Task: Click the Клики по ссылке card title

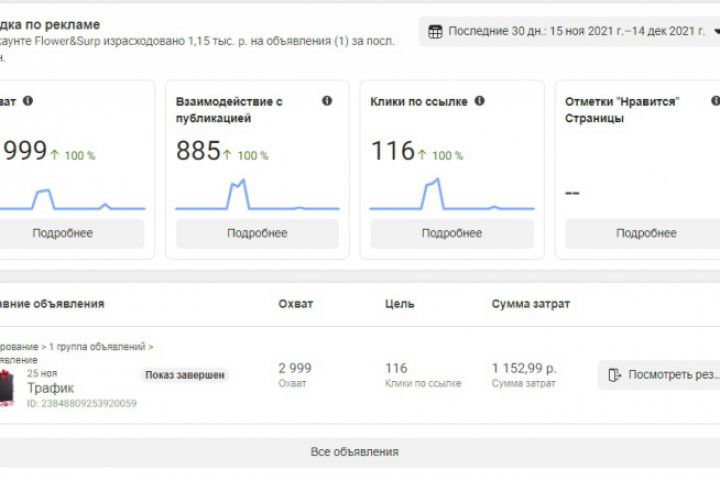Action: point(419,102)
